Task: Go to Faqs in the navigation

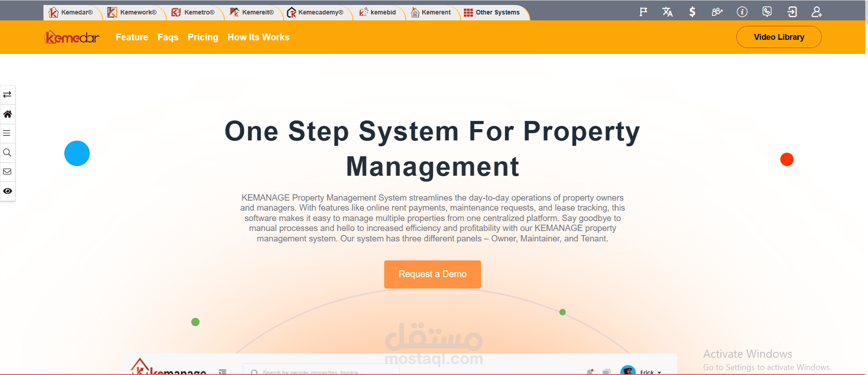Action: tap(168, 37)
